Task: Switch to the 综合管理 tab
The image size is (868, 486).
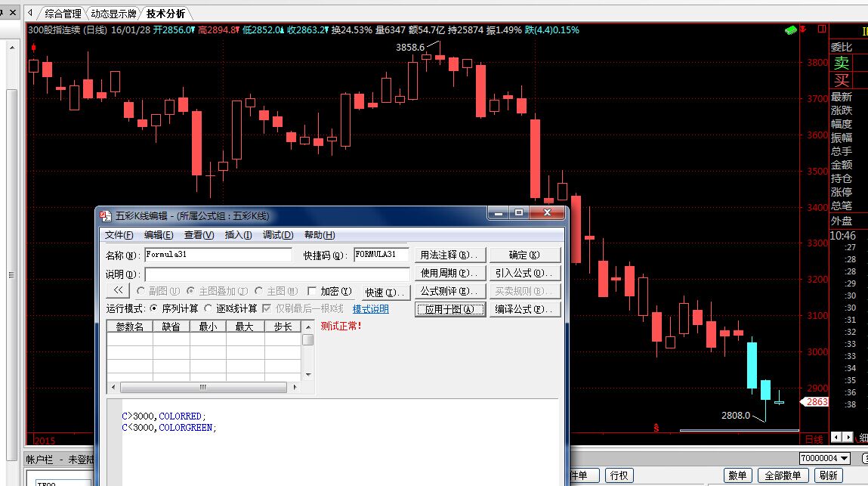Action: pyautogui.click(x=63, y=14)
